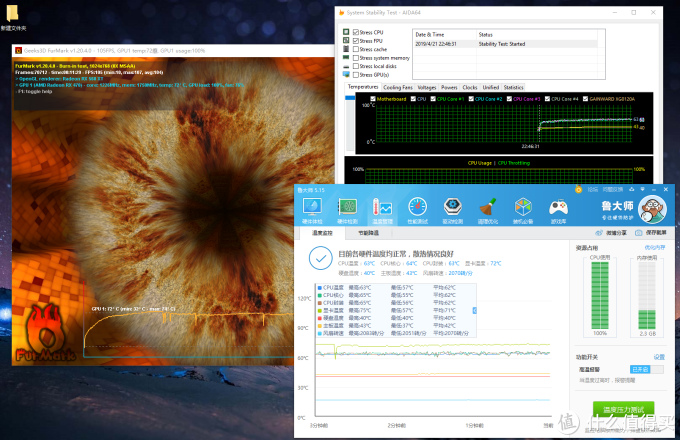Viewport: 680px width, 440px height.
Task: Switch to Unified tab in AIDA64
Action: [490, 88]
